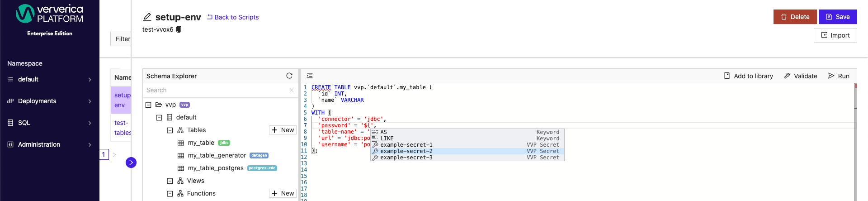The height and width of the screenshot is (201, 868).
Task: Collapse the vvp catalog node
Action: click(x=148, y=105)
